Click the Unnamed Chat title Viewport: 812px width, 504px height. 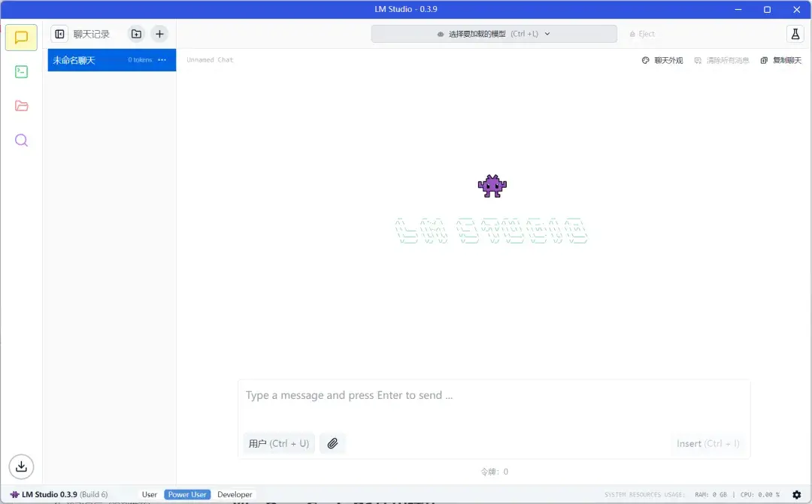(210, 60)
